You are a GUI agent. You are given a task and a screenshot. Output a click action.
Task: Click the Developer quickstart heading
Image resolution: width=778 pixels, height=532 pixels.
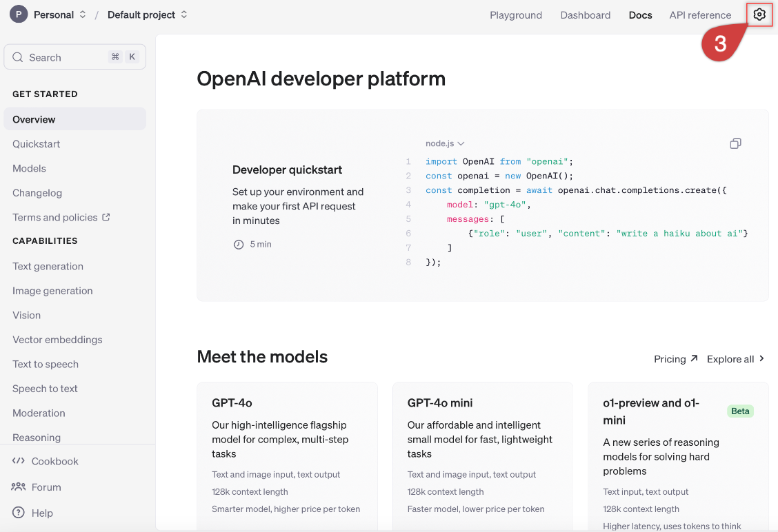tap(288, 170)
